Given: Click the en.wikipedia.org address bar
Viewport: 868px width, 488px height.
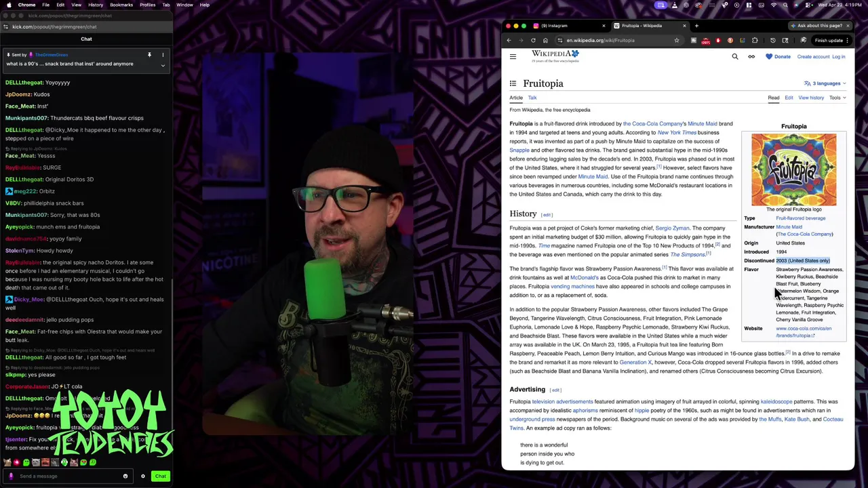Looking at the screenshot, I should (x=617, y=40).
